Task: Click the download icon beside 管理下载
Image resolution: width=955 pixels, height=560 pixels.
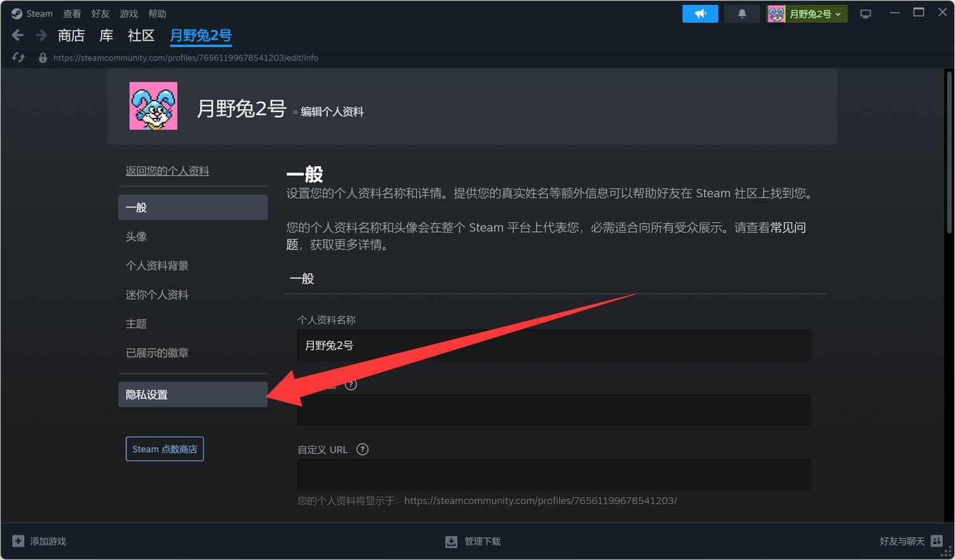Action: click(x=451, y=542)
